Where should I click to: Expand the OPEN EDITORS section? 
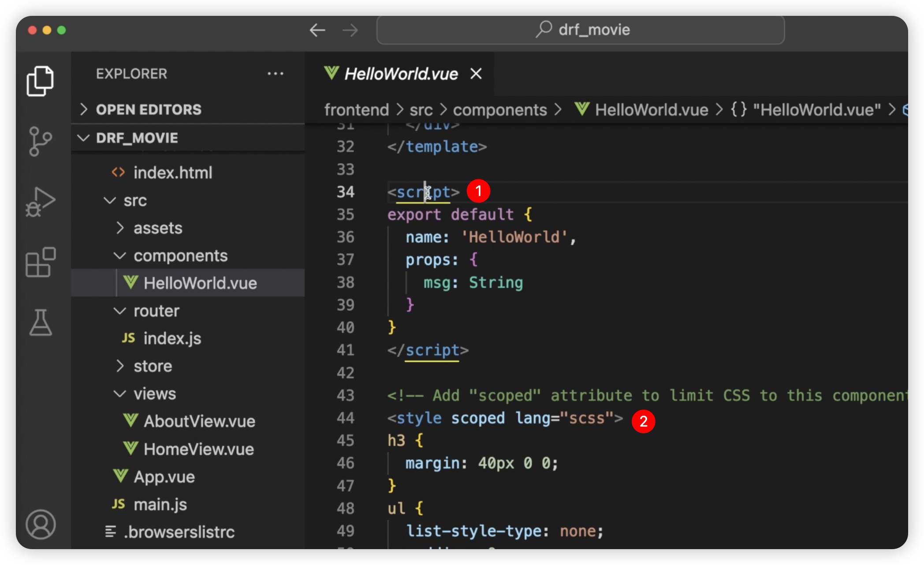(188, 109)
